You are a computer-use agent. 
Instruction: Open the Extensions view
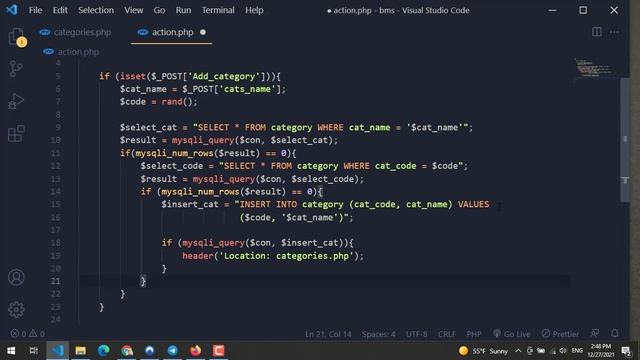16,133
